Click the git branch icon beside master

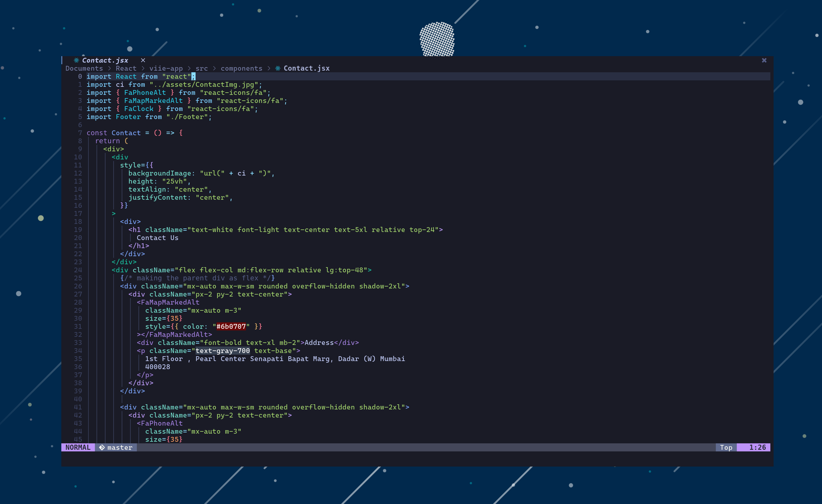102,447
